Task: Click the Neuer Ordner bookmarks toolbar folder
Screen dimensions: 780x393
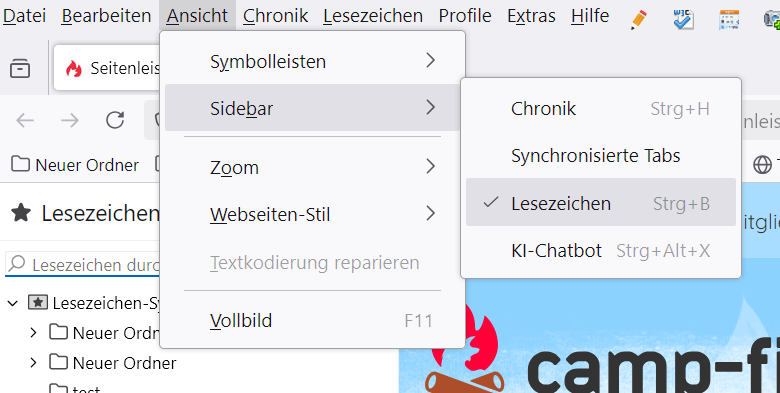Action: pyautogui.click(x=75, y=165)
